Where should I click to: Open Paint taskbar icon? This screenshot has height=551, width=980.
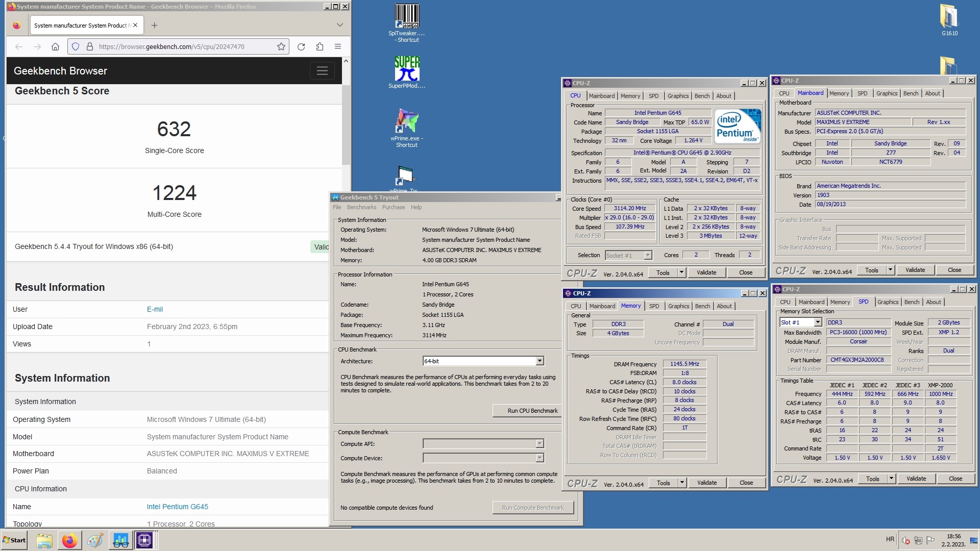click(x=95, y=540)
